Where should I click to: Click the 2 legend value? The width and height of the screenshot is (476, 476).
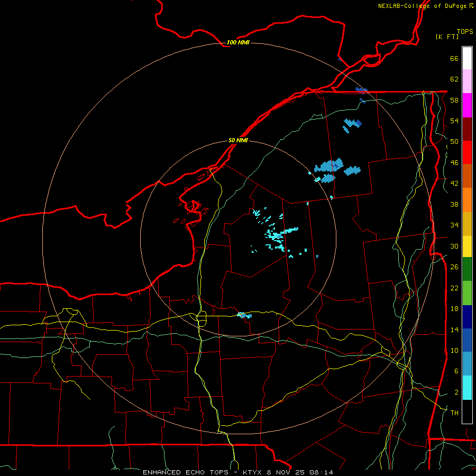coord(456,392)
